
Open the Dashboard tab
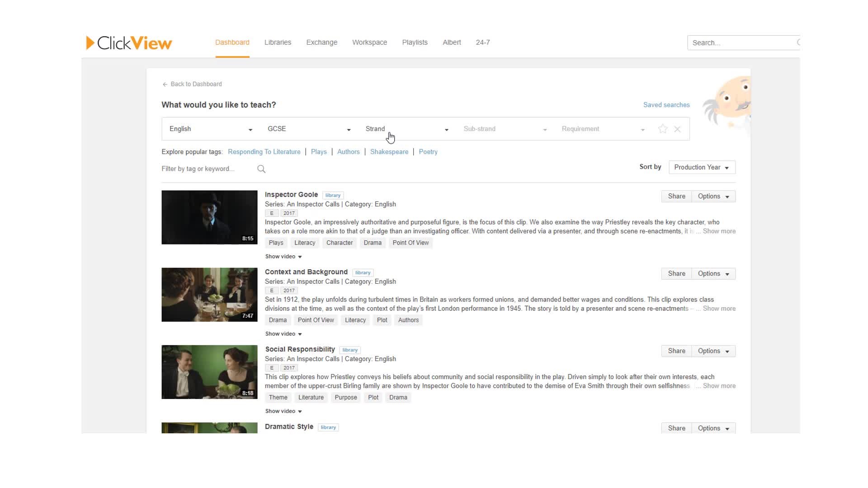pos(232,42)
